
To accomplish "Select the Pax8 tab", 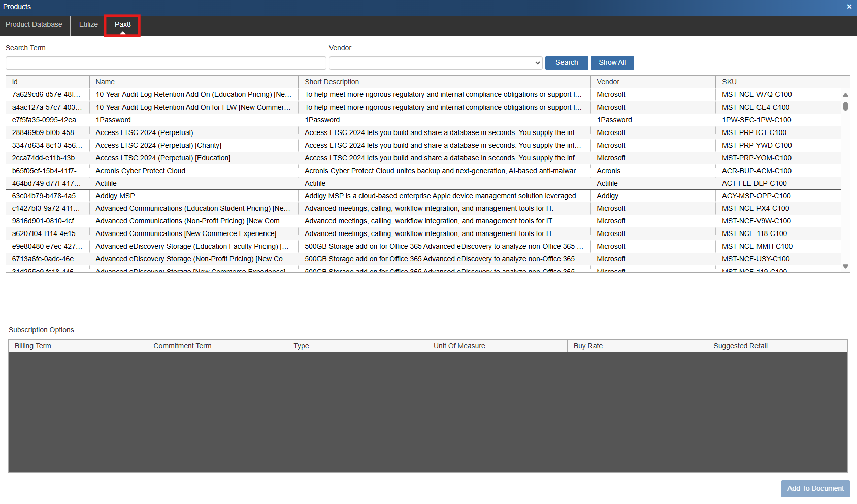I will (122, 25).
